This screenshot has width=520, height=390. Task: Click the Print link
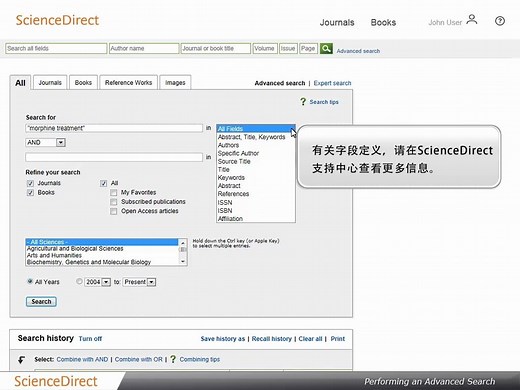[338, 339]
